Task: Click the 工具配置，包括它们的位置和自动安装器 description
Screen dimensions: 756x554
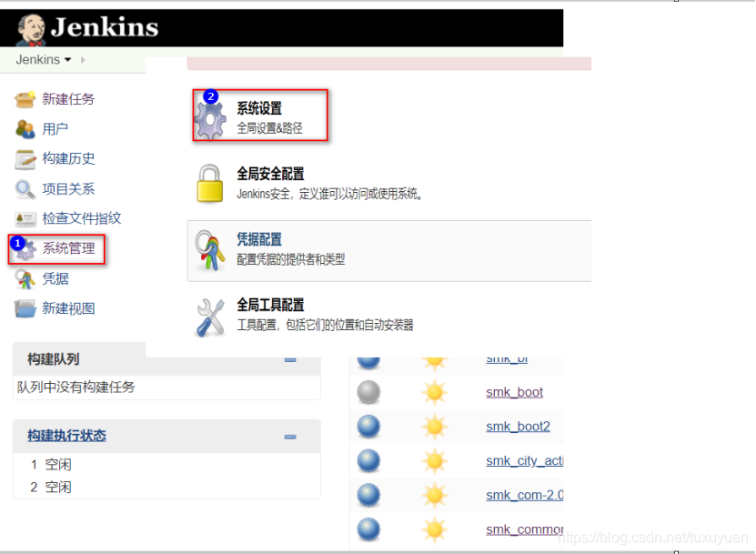Action: tap(325, 325)
